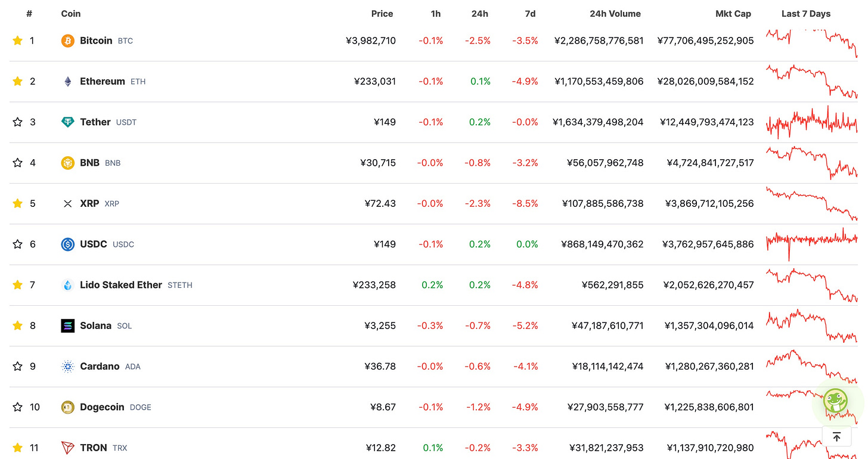
Task: Open the Solana coin page link
Action: (x=96, y=325)
